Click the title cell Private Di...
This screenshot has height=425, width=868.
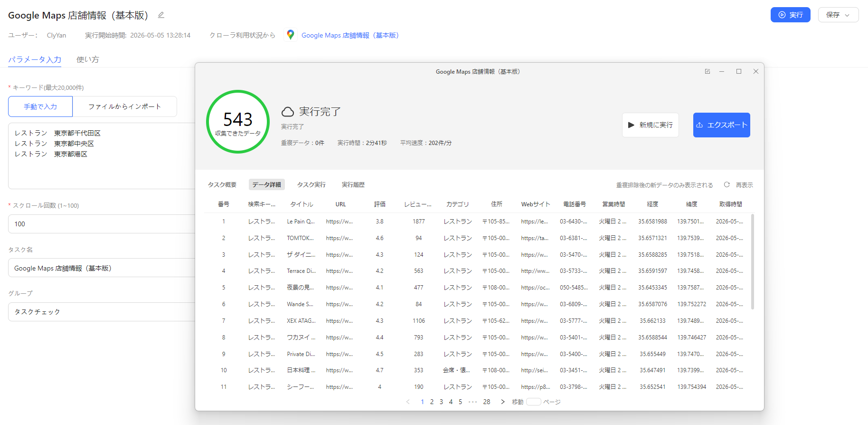[301, 354]
